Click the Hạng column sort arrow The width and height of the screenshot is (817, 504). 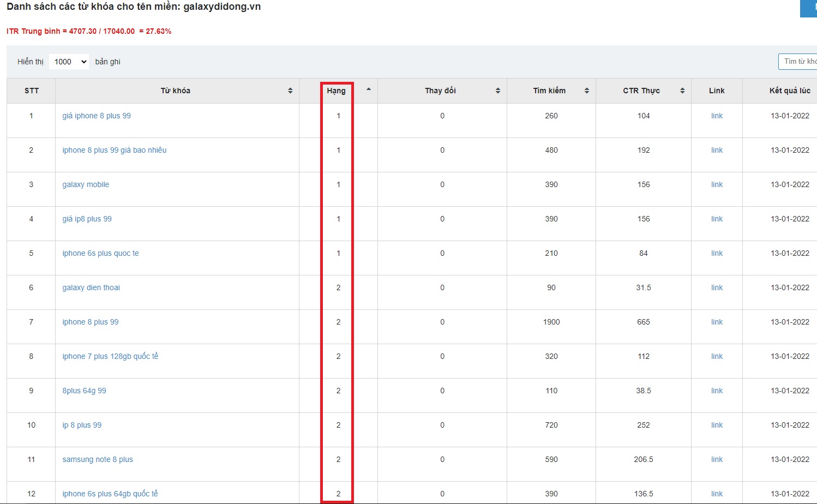[369, 90]
